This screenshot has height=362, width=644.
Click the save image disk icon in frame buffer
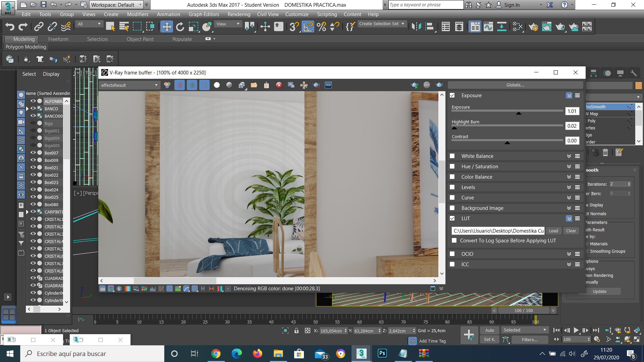241,85
